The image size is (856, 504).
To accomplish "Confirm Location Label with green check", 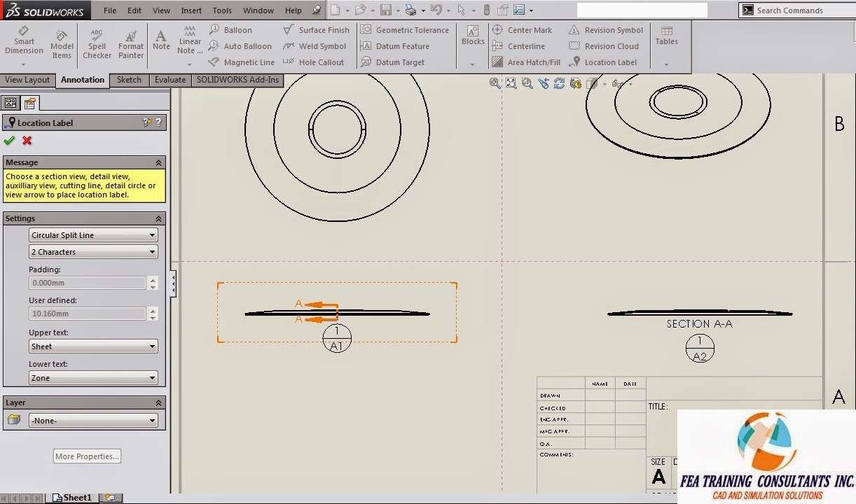I will 9,140.
